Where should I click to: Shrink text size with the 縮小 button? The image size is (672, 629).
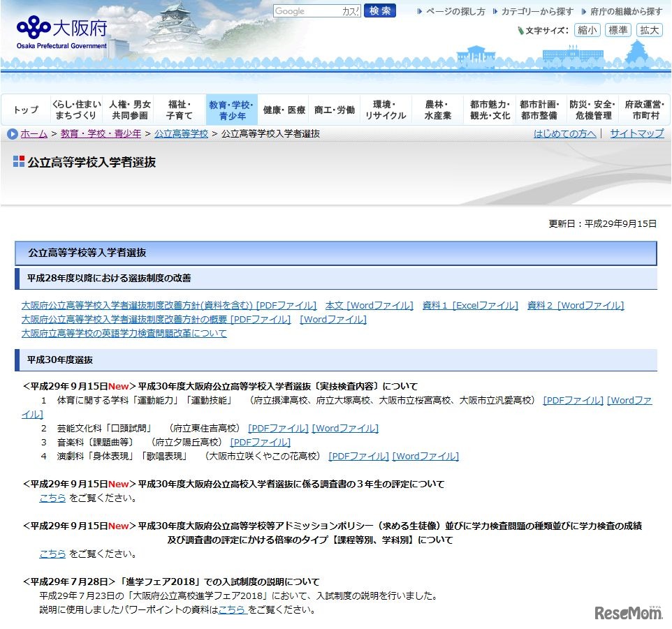pyautogui.click(x=587, y=30)
